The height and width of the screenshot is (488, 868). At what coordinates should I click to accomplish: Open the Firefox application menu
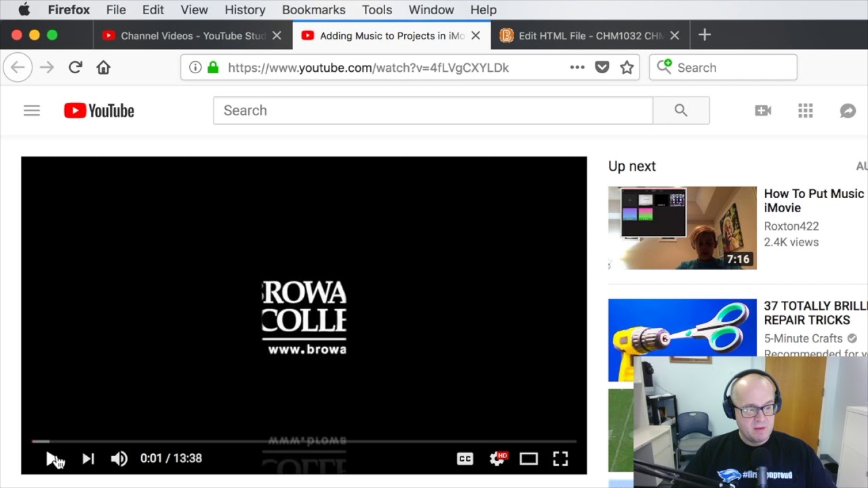point(68,9)
